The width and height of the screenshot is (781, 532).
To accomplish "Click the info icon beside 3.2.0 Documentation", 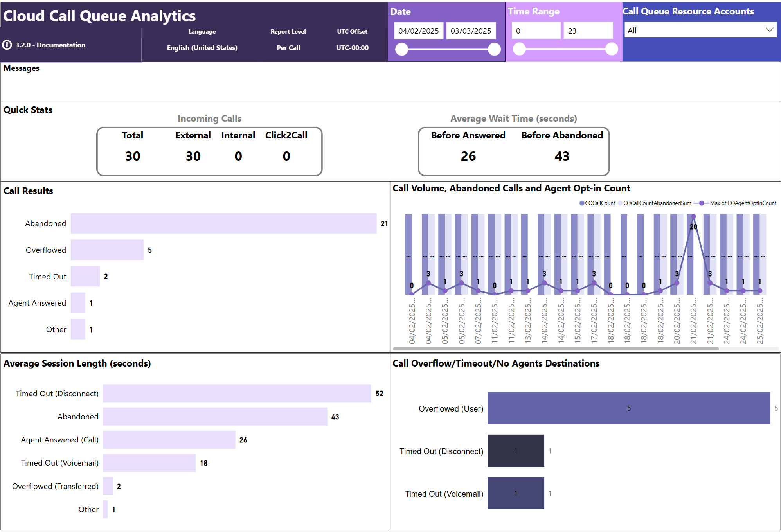I will (7, 45).
